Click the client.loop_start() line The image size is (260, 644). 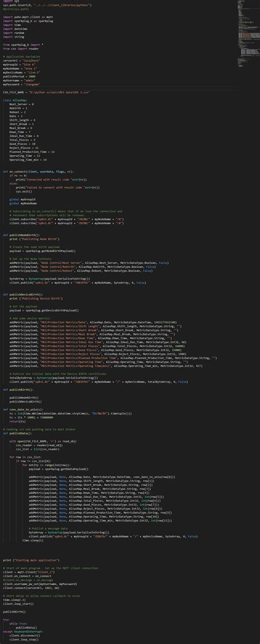click(19, 603)
